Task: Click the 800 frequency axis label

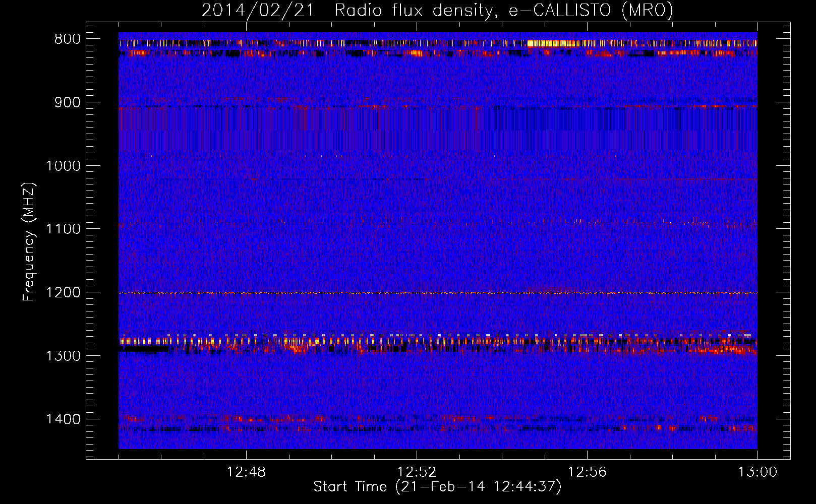Action: [68, 39]
